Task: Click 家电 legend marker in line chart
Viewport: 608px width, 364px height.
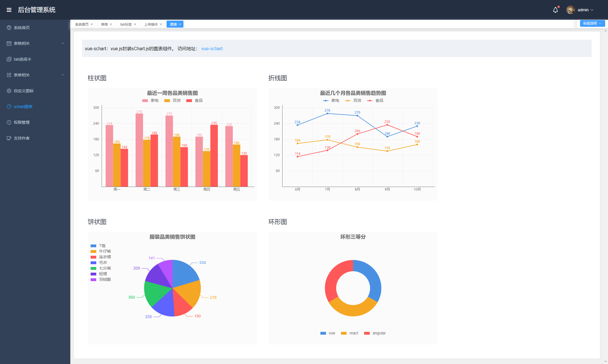Action: click(x=326, y=101)
